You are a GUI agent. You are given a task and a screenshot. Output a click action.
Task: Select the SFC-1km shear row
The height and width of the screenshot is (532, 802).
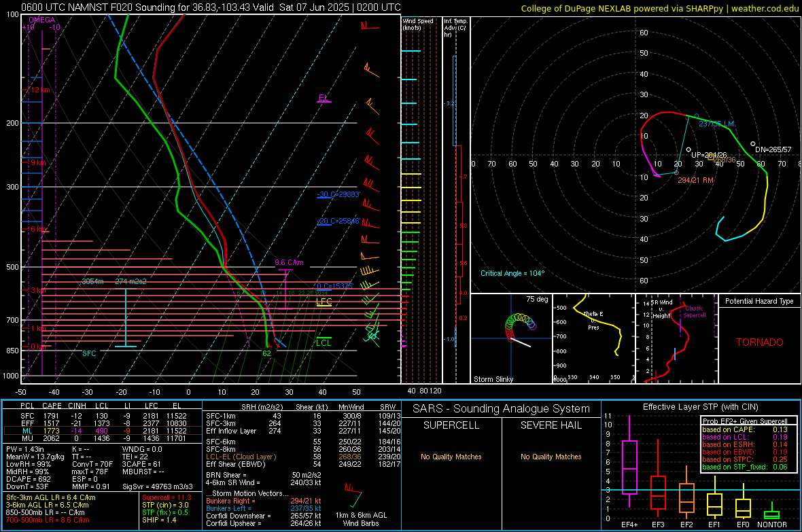(x=303, y=416)
